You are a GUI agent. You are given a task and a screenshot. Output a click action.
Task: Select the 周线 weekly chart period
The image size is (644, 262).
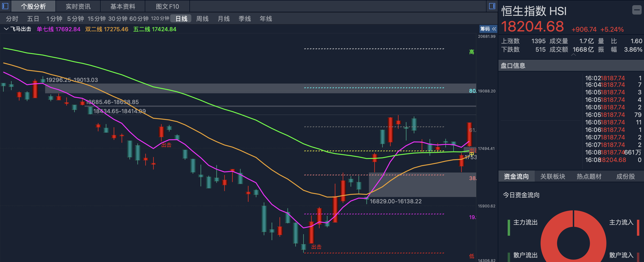coord(202,19)
